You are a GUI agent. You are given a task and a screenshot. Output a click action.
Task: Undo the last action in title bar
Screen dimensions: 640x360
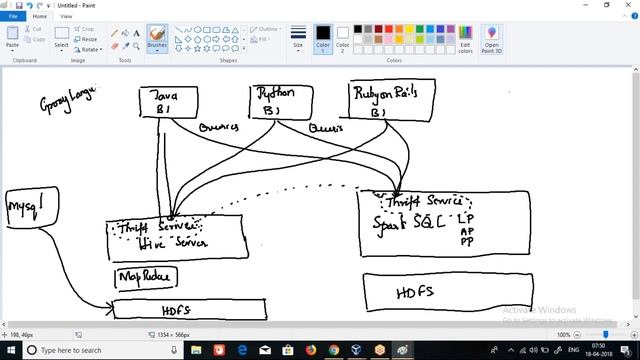[x=29, y=5]
